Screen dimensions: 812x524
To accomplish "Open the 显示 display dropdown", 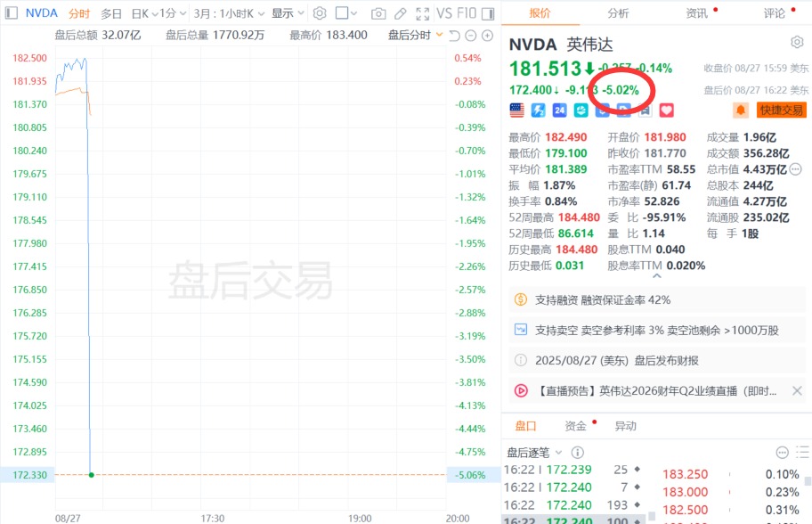I will tap(288, 13).
